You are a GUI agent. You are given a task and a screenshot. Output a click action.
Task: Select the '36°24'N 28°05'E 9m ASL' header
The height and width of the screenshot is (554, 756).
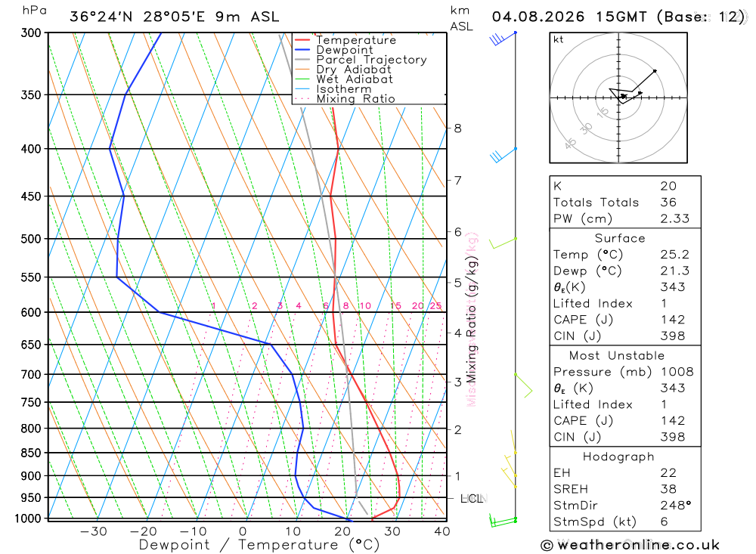pos(175,17)
